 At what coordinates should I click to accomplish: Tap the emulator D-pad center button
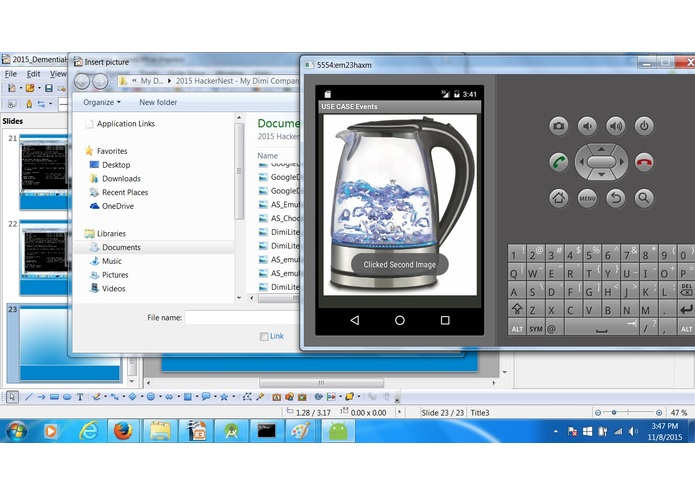click(x=601, y=162)
